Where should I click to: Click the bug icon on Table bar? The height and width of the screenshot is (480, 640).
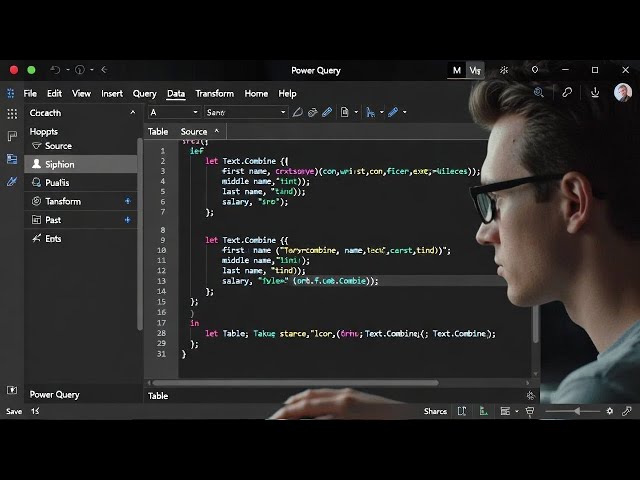tap(531, 395)
